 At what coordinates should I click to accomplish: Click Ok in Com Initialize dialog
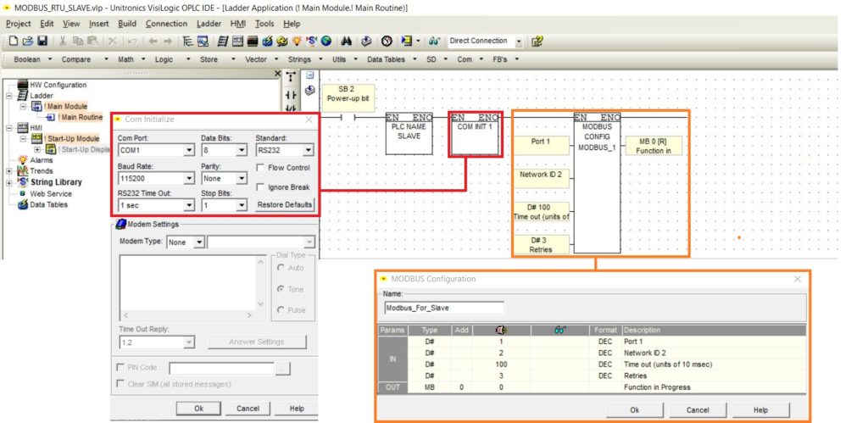(198, 409)
